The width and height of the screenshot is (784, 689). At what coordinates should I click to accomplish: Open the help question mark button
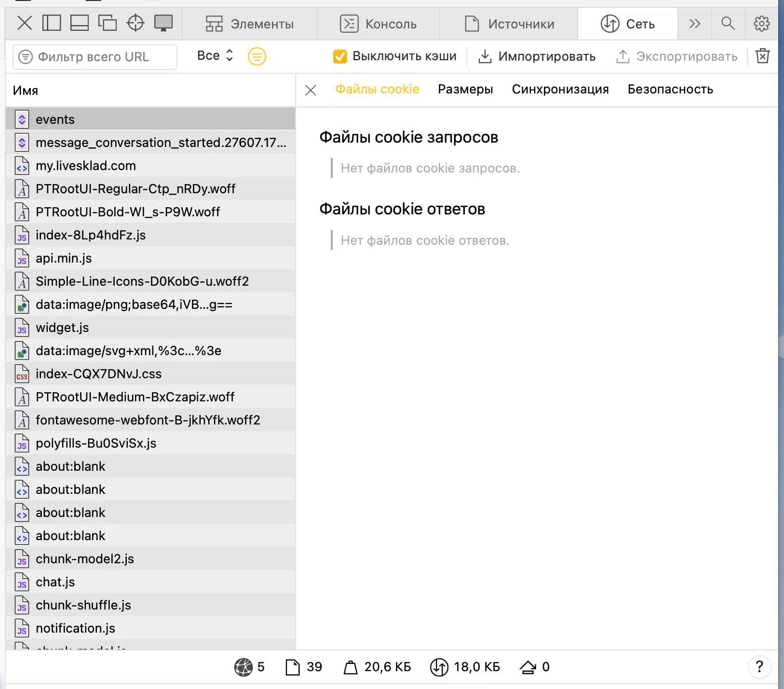[759, 667]
